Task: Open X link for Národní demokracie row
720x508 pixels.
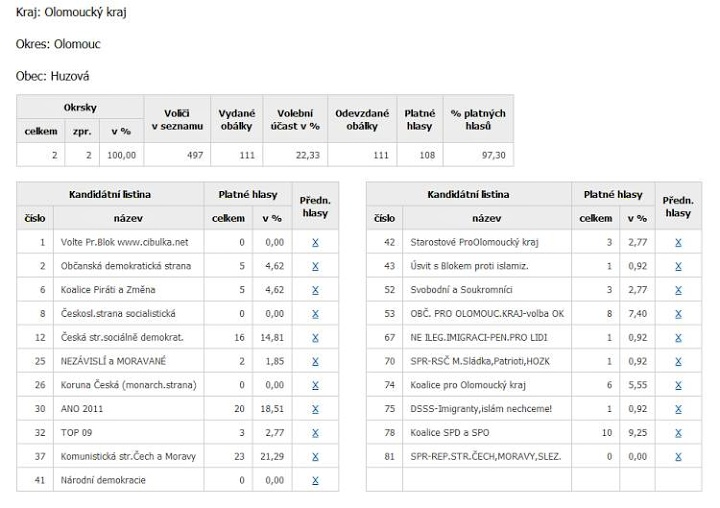Action: click(315, 480)
